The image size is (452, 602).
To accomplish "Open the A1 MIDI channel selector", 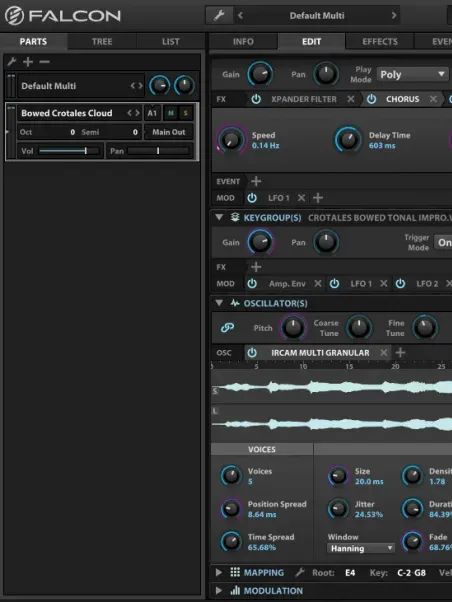I will [152, 113].
